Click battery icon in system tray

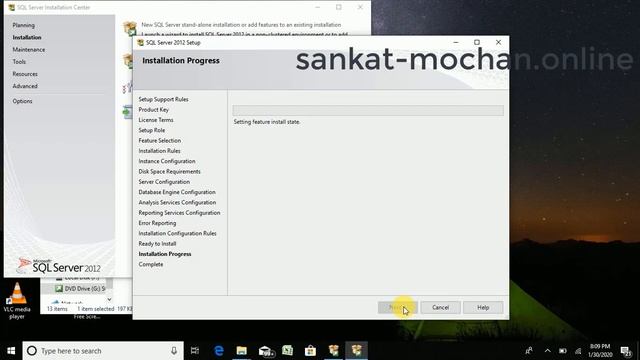[x=563, y=351]
